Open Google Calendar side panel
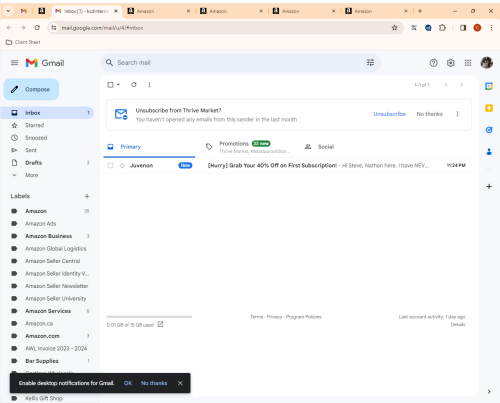 489,86
